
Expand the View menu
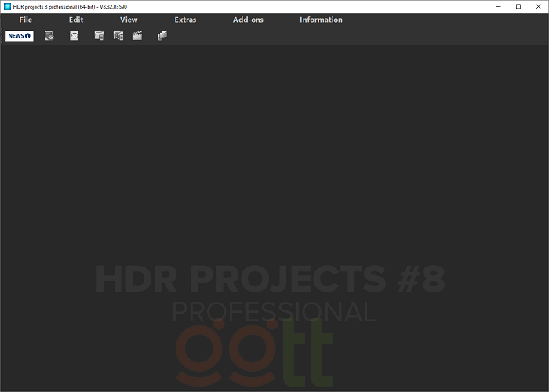[129, 20]
